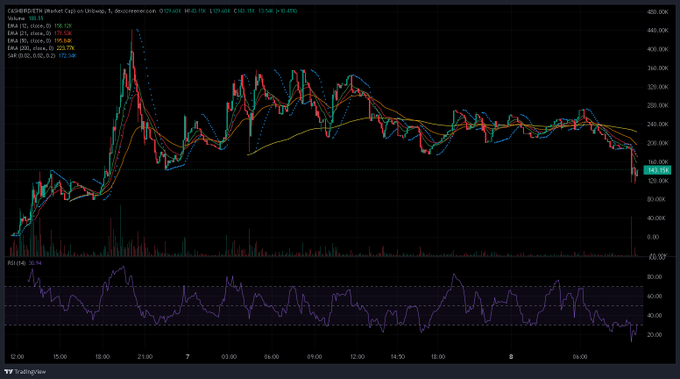The height and width of the screenshot is (379, 680).
Task: Click the current price label 143.15K
Action: pos(657,170)
